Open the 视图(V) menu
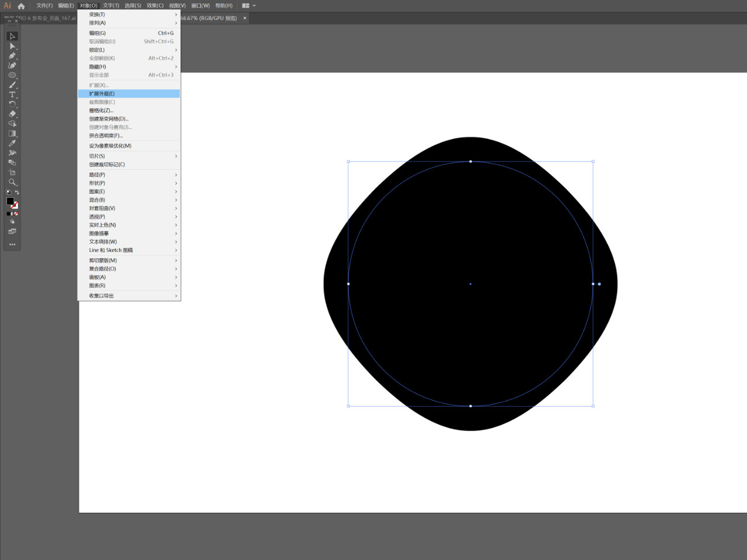This screenshot has width=747, height=560. [177, 5]
